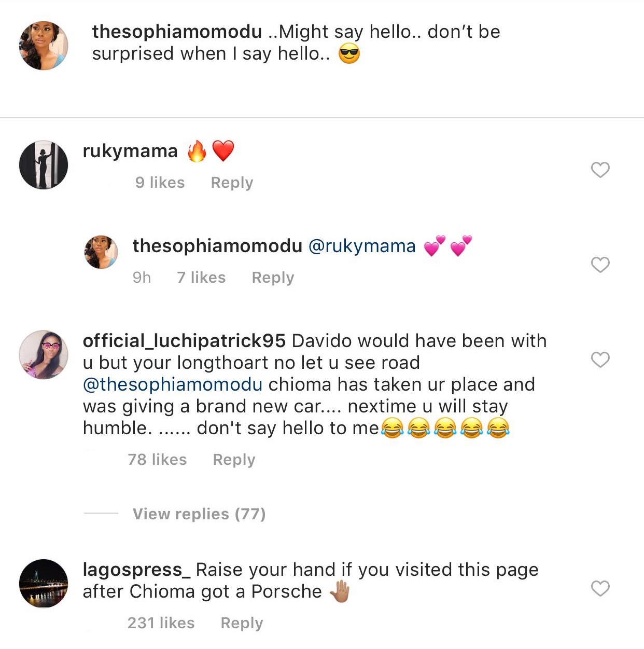Reply to thesophiamomodu's hearts reply
The width and height of the screenshot is (644, 649).
coord(273,278)
